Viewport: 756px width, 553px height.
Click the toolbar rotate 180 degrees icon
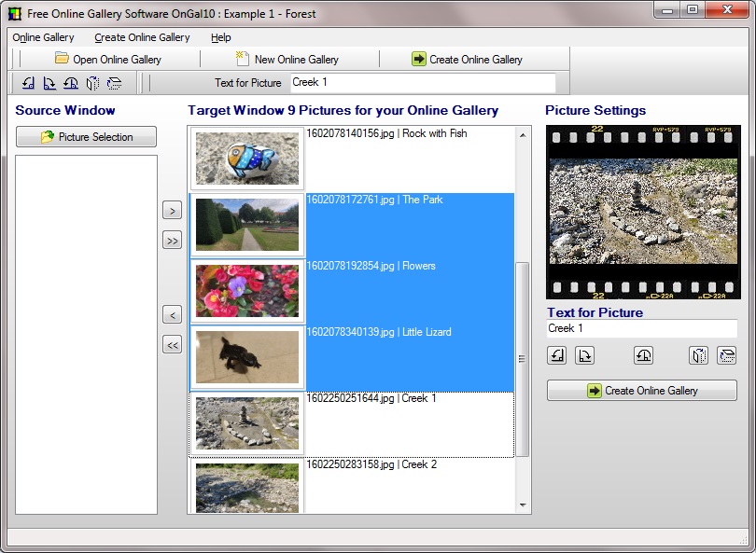tap(71, 83)
